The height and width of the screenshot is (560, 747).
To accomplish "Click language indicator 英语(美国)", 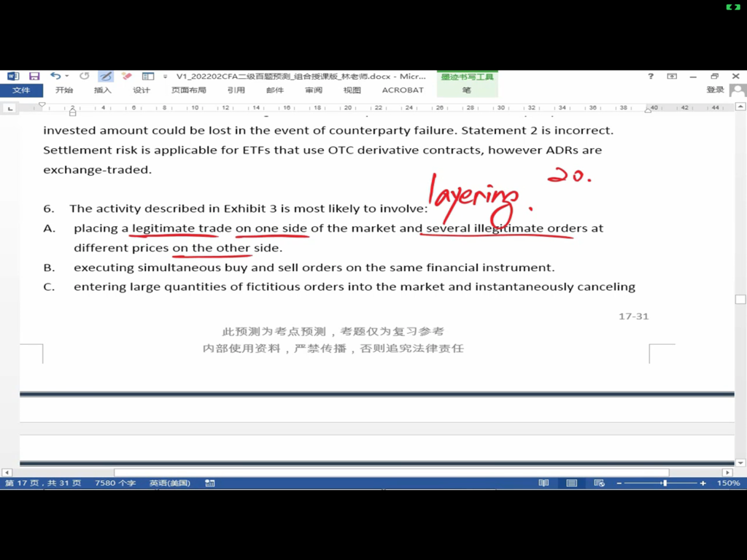I will click(169, 483).
